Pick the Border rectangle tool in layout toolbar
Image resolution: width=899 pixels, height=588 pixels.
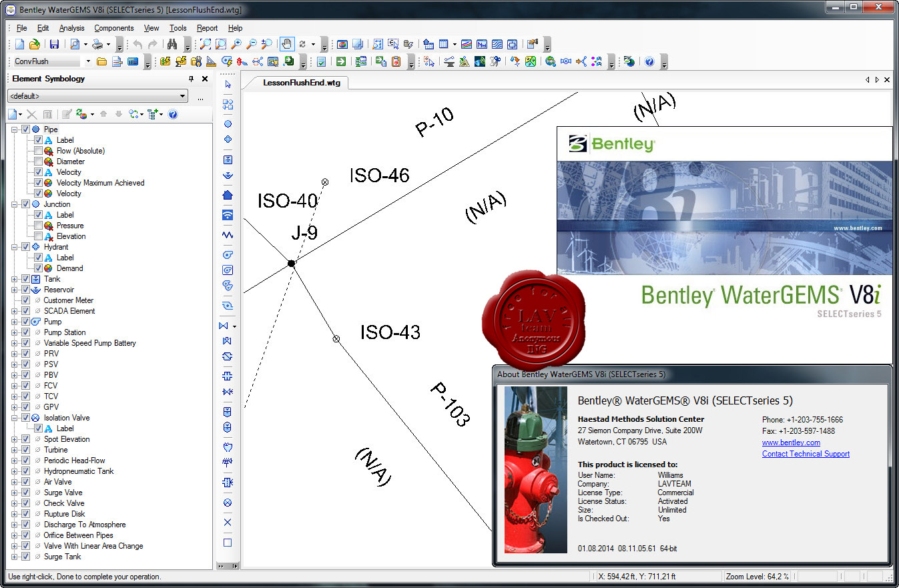228,543
